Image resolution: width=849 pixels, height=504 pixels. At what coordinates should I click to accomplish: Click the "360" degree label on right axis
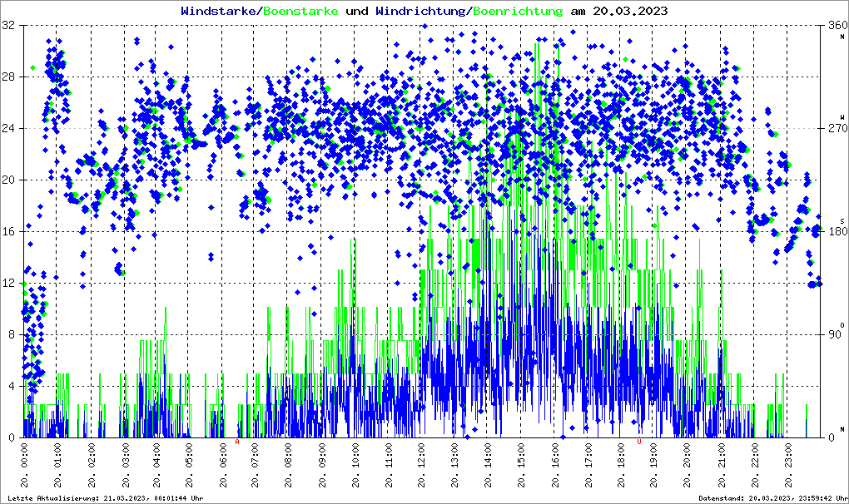click(837, 26)
